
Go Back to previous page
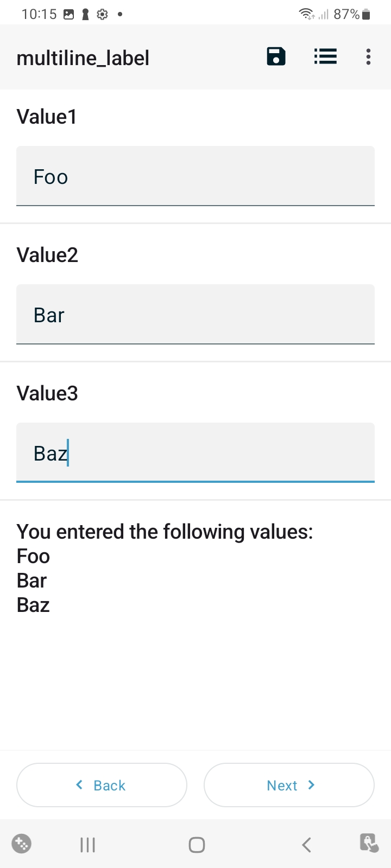pos(102,785)
